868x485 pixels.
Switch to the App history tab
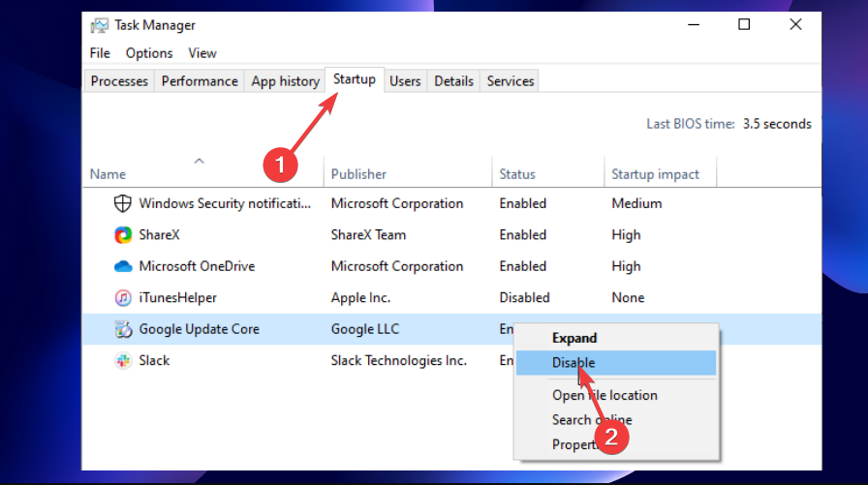(286, 81)
